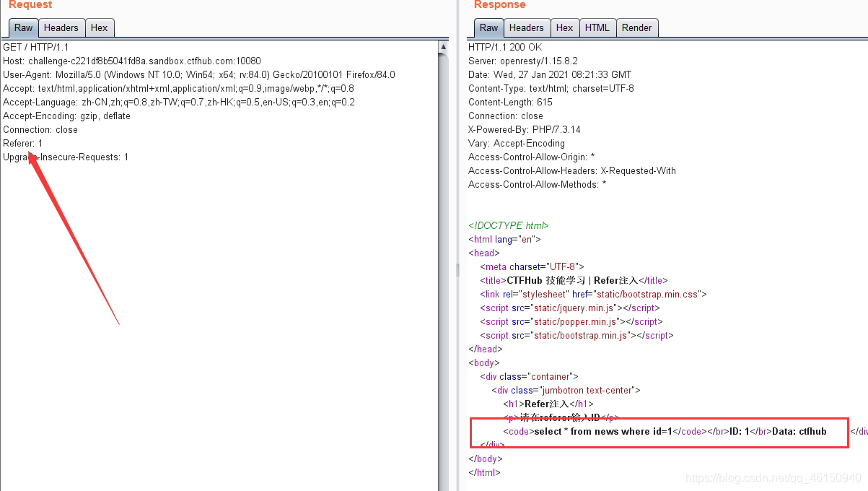Click the bootstrap.min.js script line
Viewport: 868px width, 491px height.
pos(577,336)
